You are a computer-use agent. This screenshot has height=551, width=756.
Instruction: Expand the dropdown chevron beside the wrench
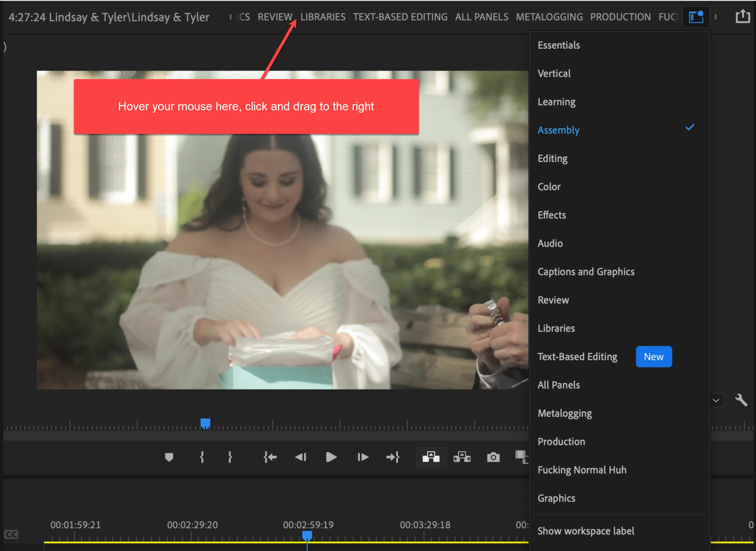(x=716, y=400)
